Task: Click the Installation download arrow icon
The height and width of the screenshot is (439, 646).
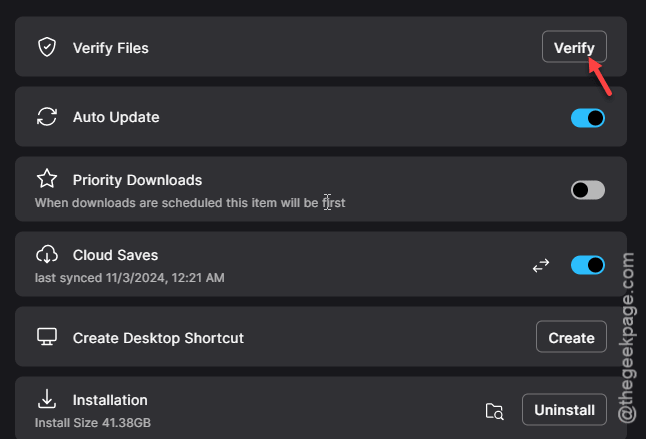Action: pyautogui.click(x=47, y=399)
